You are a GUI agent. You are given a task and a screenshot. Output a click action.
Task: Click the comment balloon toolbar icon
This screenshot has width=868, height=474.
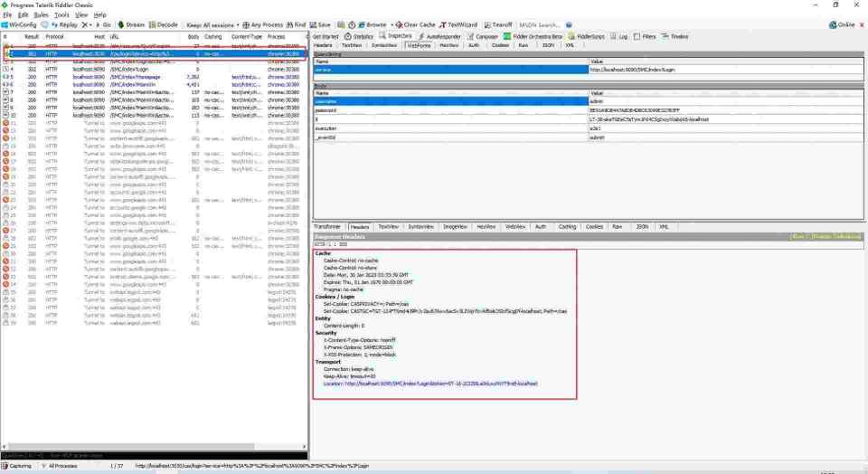tap(44, 25)
